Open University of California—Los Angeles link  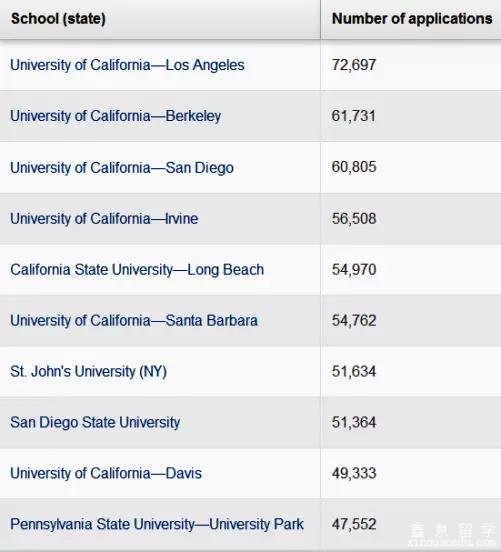pos(127,65)
